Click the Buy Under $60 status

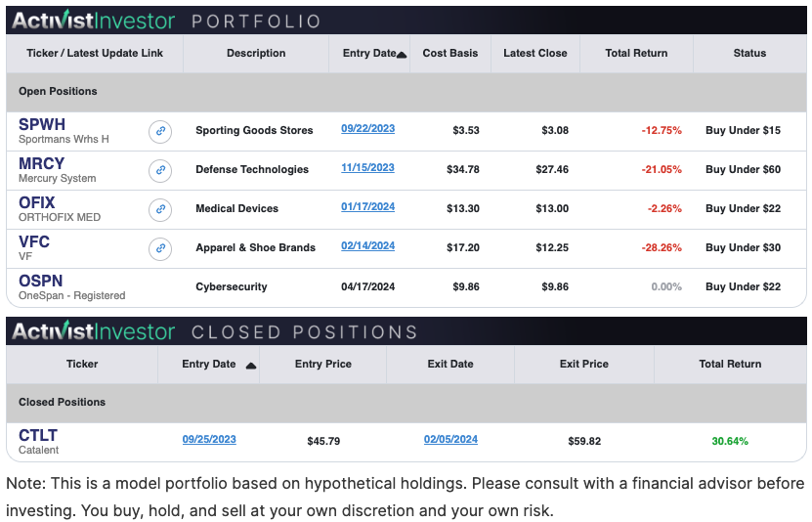coord(744,169)
